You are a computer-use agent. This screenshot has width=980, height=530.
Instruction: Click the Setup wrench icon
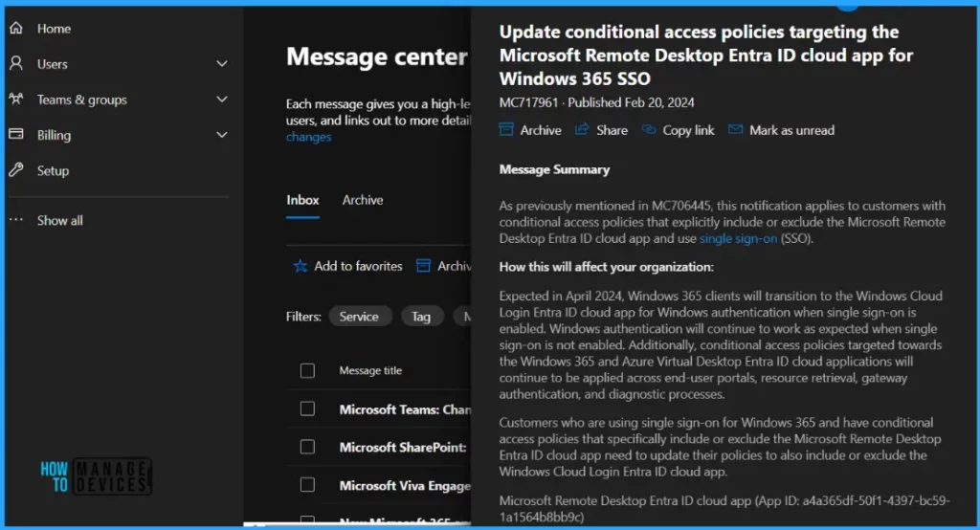[16, 170]
